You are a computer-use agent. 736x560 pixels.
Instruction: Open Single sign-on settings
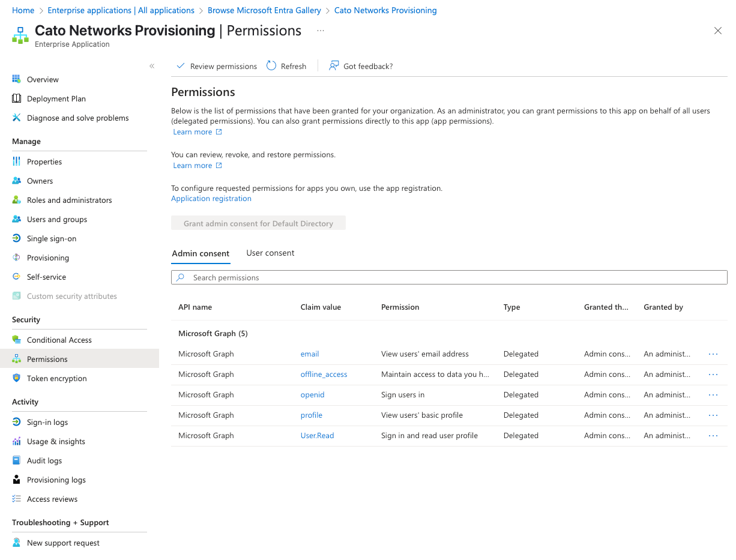coord(52,238)
